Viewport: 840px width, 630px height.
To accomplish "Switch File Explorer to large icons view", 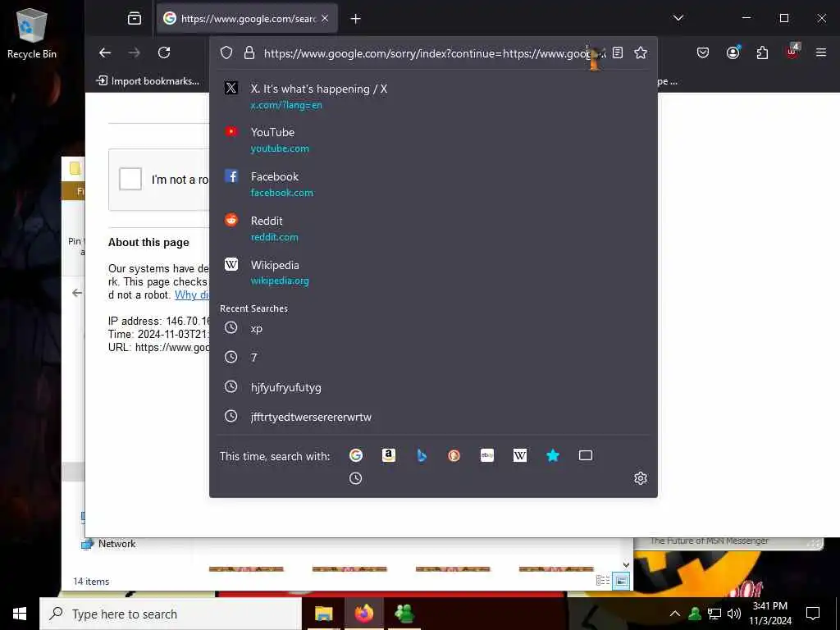I will click(621, 581).
